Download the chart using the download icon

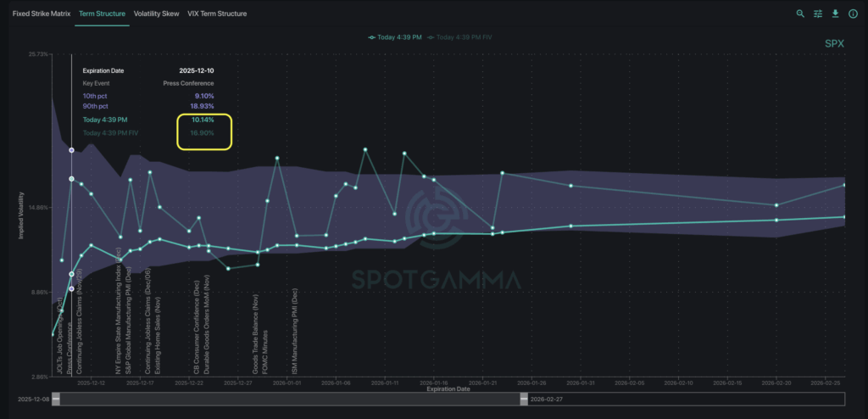pos(836,14)
